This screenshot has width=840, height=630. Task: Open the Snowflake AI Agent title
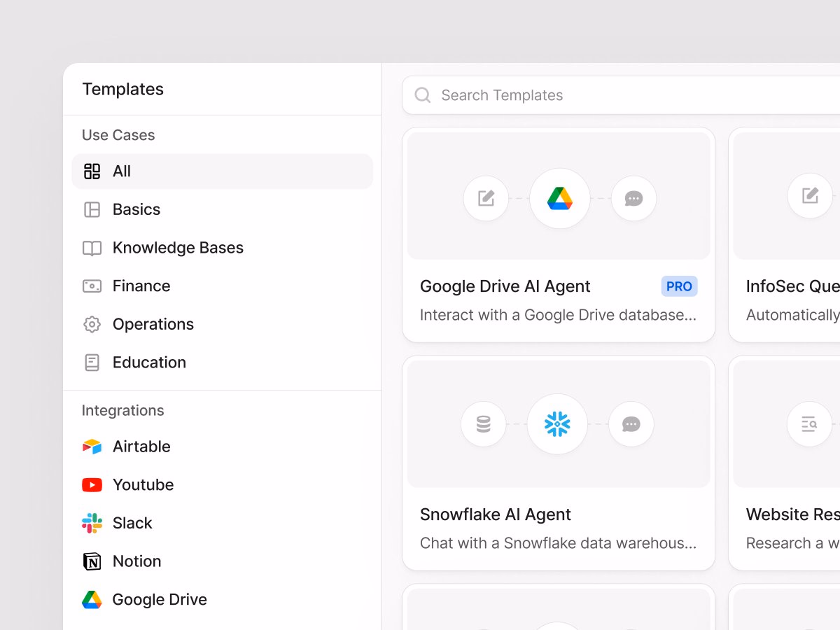(x=496, y=514)
